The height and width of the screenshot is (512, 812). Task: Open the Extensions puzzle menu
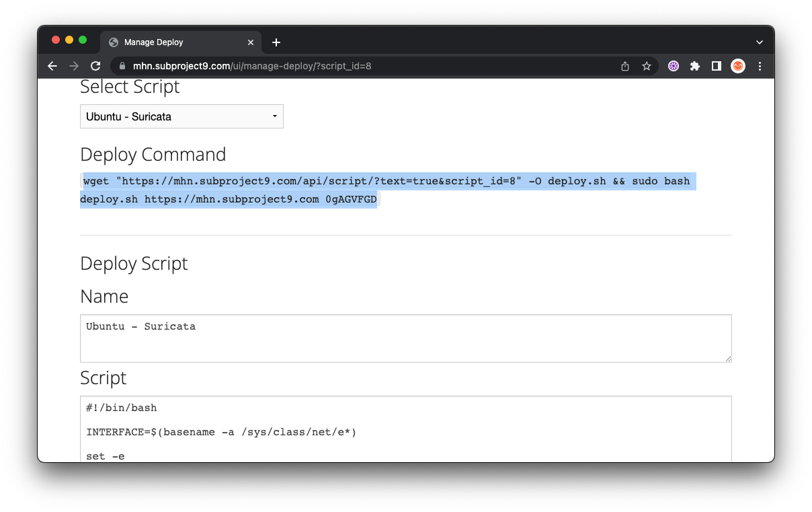click(695, 66)
